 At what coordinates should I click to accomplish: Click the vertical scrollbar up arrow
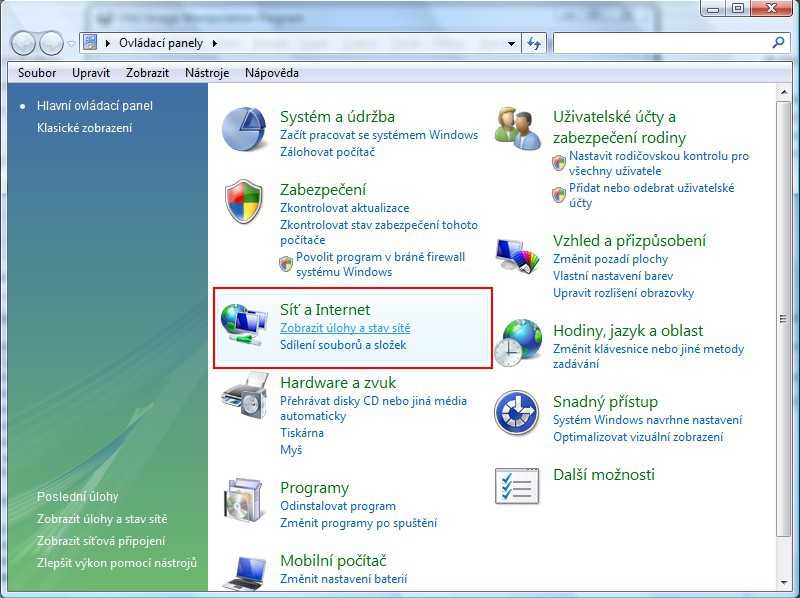click(784, 92)
